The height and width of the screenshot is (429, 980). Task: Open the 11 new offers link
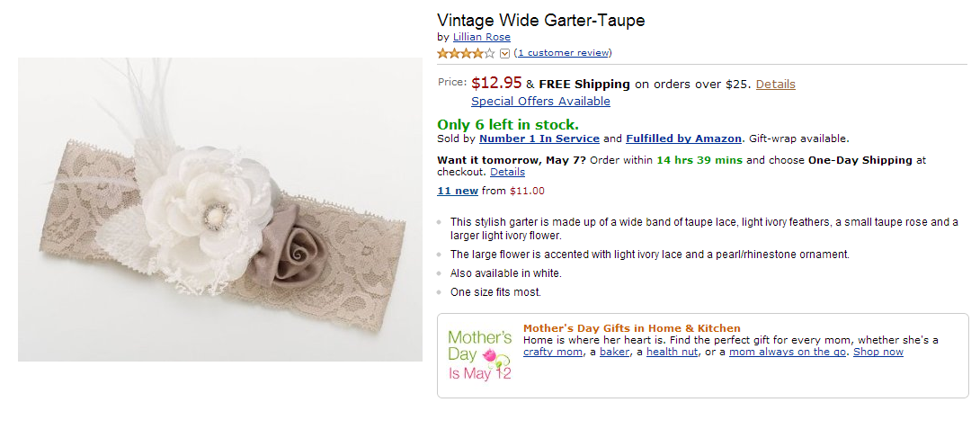[x=457, y=191]
